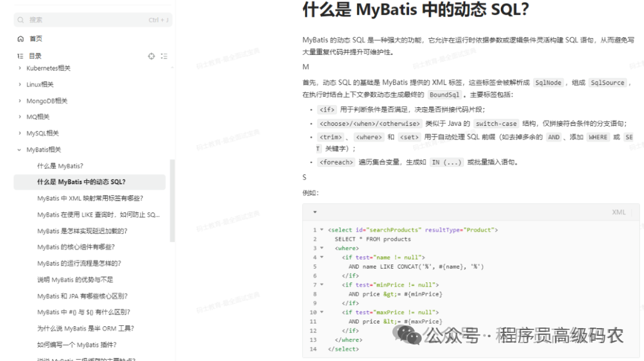
Task: Collapse the MyBatis相关 category
Action: pyautogui.click(x=19, y=150)
